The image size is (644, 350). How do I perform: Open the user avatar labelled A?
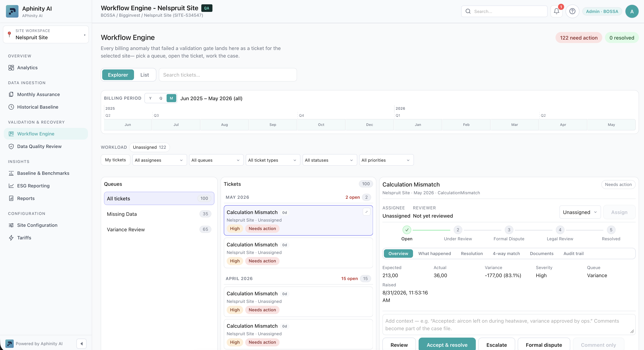(x=632, y=11)
